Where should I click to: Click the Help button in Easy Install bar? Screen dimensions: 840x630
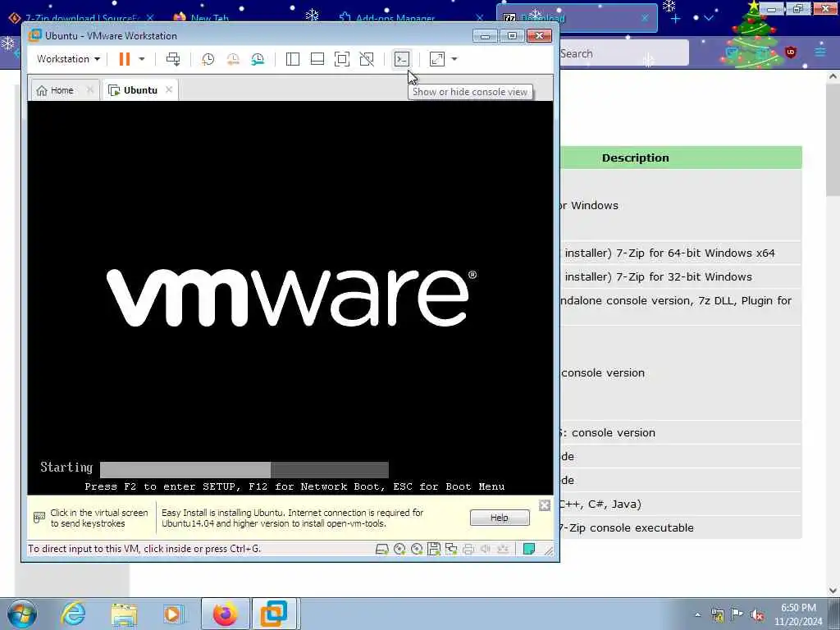500,518
